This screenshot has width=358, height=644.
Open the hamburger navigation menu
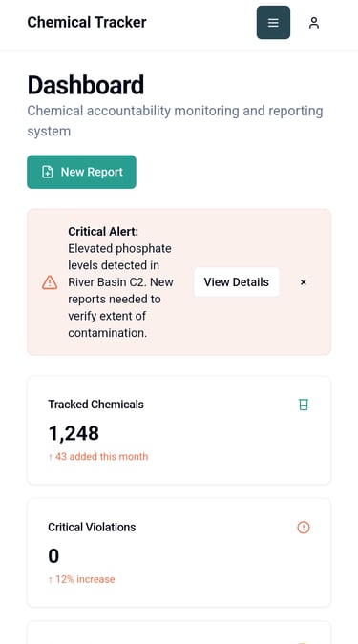[273, 23]
